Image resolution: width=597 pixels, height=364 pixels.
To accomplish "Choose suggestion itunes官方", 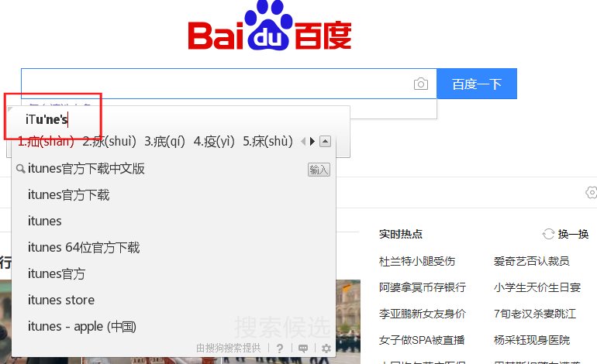I will tap(57, 273).
